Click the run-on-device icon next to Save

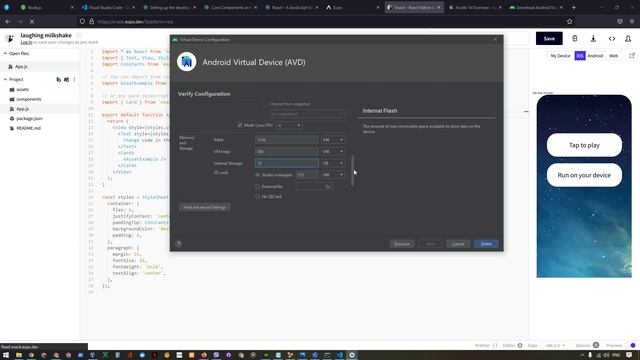coord(575,39)
